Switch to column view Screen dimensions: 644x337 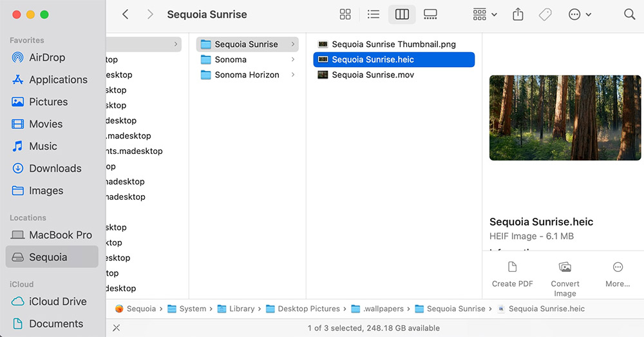(x=402, y=14)
